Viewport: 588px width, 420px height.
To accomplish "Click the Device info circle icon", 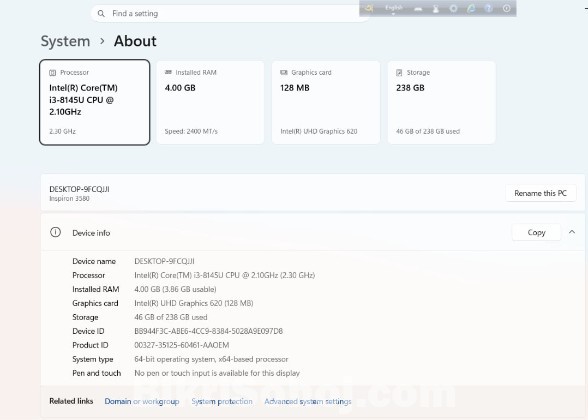I will 56,232.
